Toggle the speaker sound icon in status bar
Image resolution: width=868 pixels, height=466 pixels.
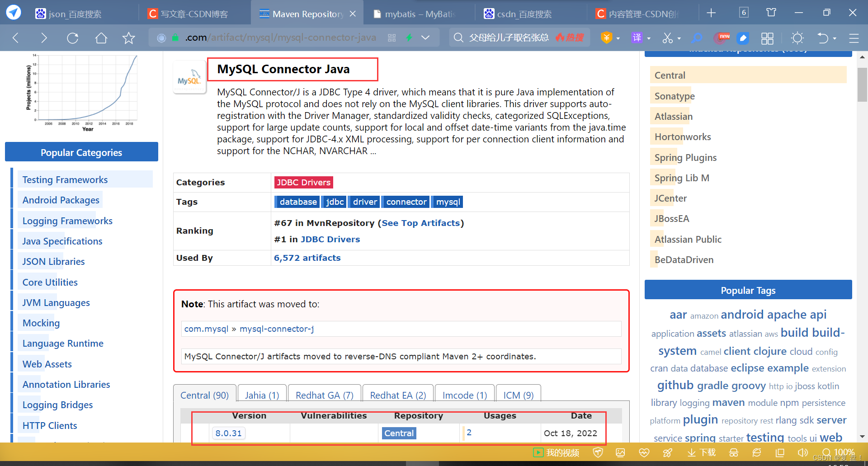click(x=803, y=452)
